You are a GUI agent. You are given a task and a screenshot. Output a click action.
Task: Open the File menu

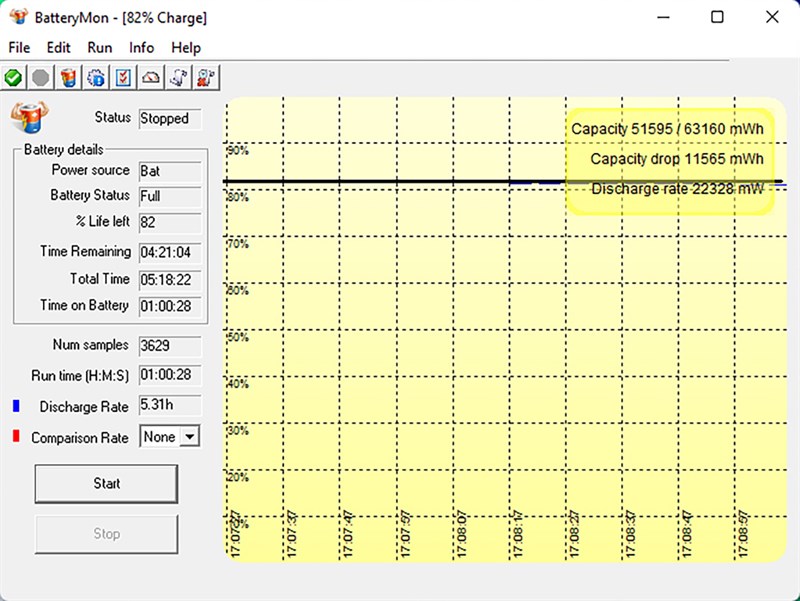[19, 47]
